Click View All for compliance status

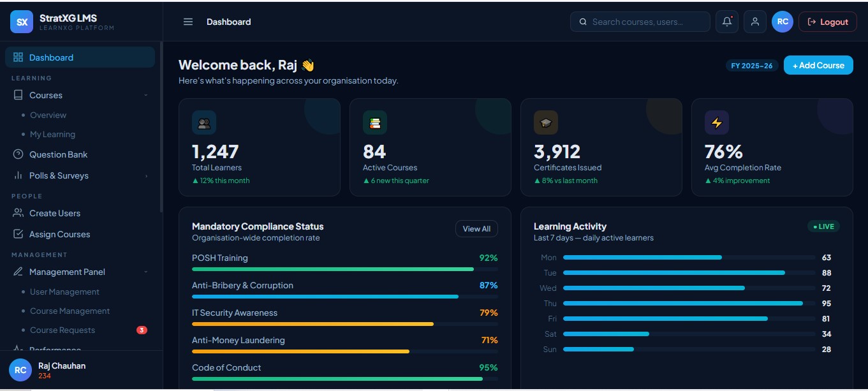coord(476,229)
